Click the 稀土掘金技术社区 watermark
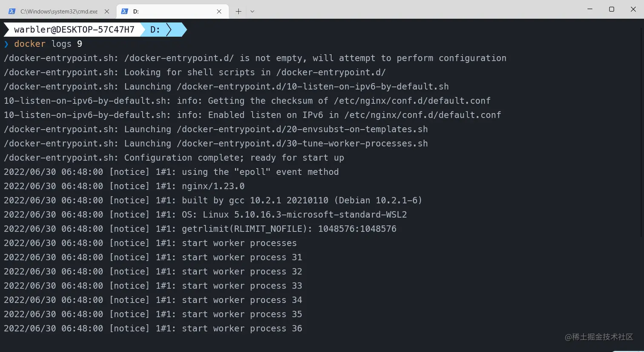 point(599,337)
